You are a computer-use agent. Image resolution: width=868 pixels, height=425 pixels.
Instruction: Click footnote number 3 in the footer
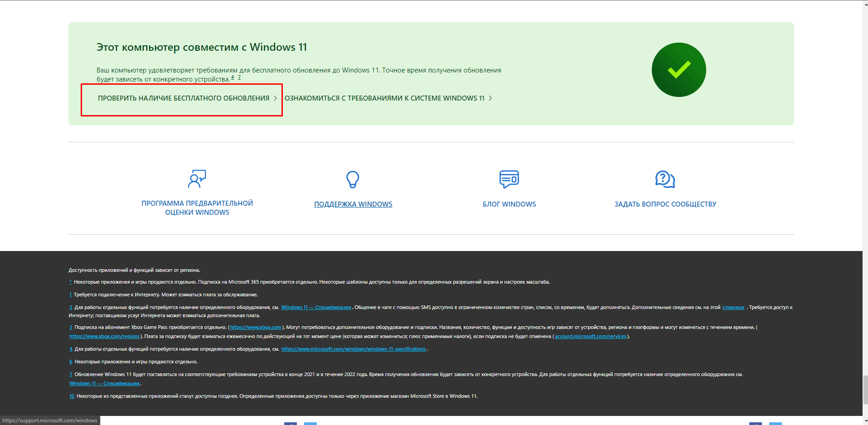[x=71, y=328]
